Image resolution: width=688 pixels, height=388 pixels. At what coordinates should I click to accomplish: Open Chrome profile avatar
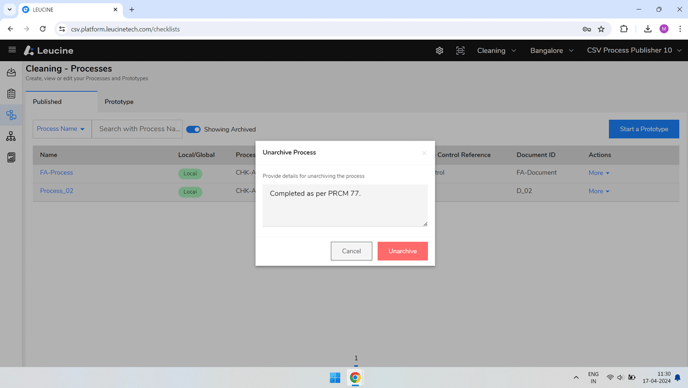click(x=664, y=29)
